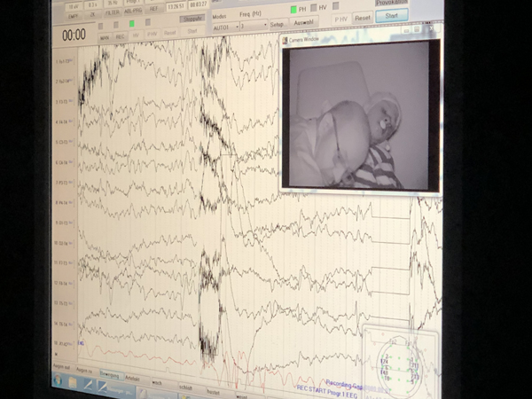Click the Camera Window title text
Screen dimensions: 532x399
coord(303,40)
